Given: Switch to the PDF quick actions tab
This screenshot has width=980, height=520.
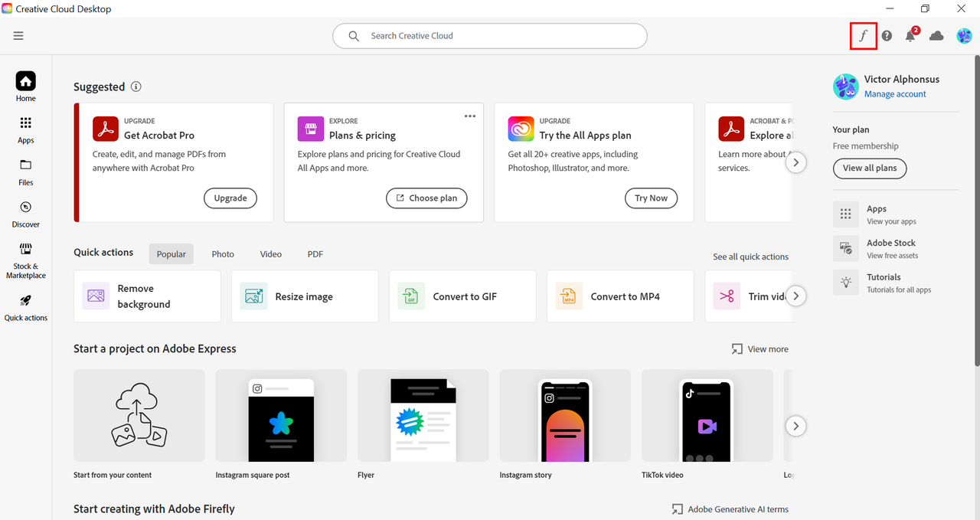Looking at the screenshot, I should pyautogui.click(x=315, y=253).
